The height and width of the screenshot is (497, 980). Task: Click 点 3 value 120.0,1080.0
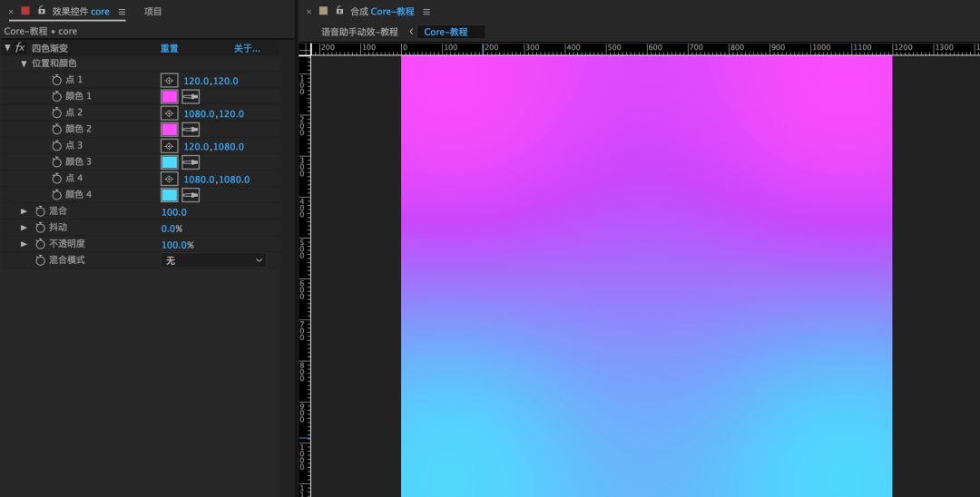tap(214, 147)
